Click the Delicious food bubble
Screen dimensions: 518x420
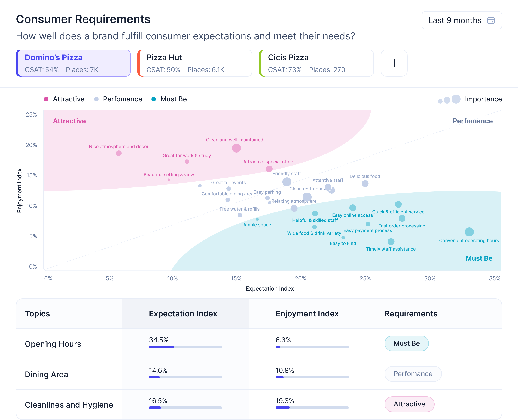pos(365,184)
